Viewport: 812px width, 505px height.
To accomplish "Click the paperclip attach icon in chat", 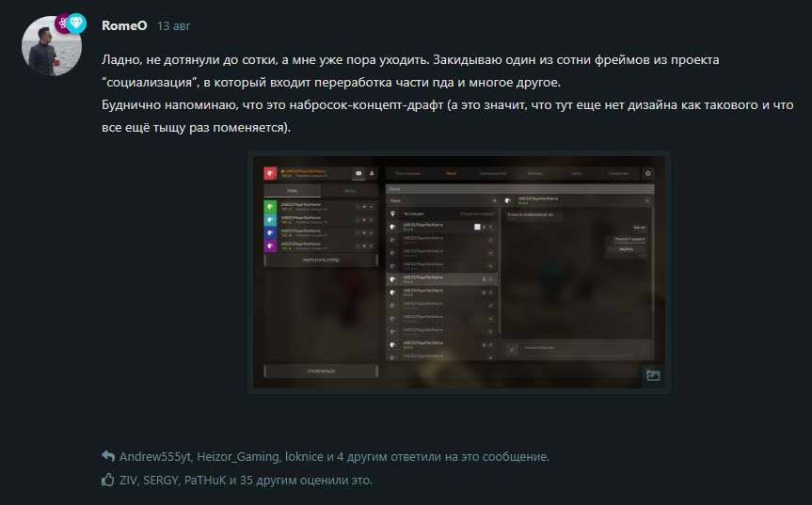I will [x=512, y=350].
